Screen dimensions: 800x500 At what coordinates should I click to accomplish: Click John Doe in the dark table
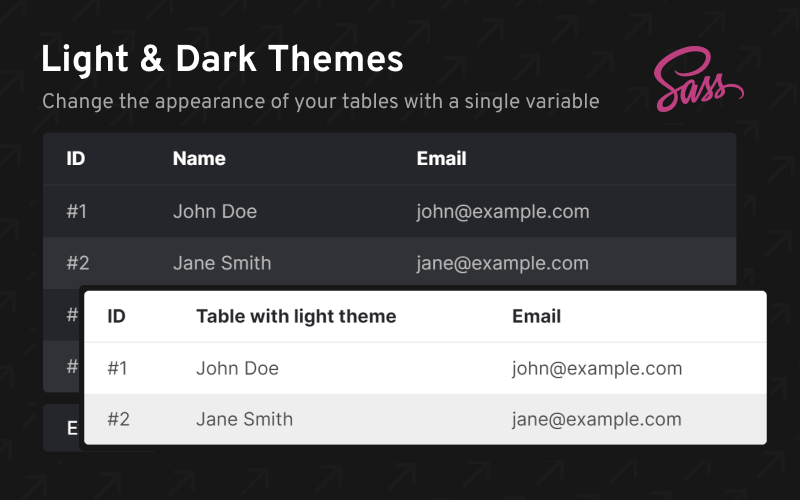pos(215,211)
